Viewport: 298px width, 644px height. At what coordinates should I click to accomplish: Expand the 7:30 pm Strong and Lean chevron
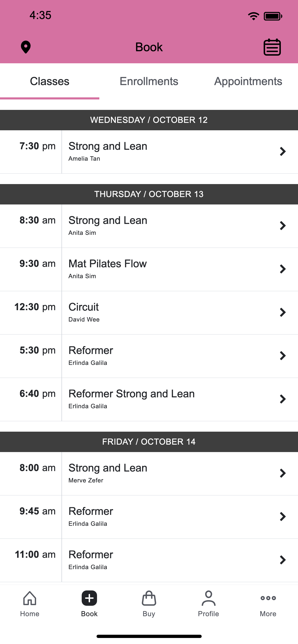(x=283, y=152)
